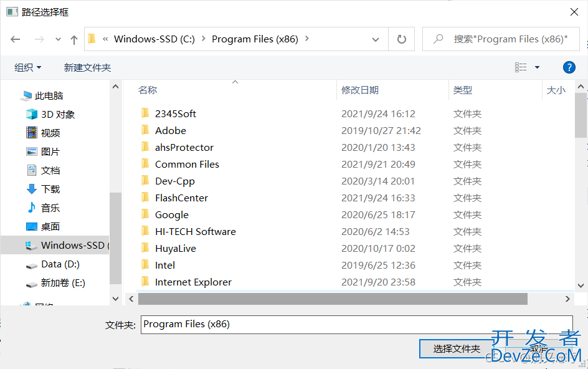Click the date 2020/10/17 0:02

[x=378, y=249]
